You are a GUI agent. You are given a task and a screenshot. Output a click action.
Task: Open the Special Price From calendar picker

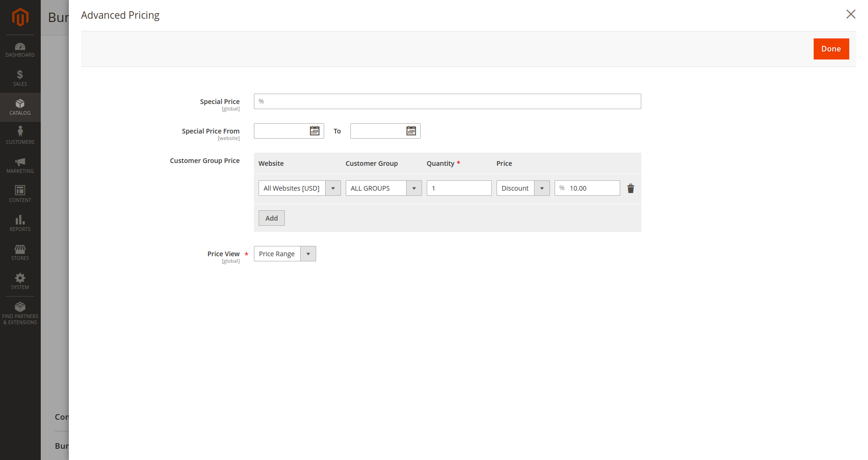(315, 131)
